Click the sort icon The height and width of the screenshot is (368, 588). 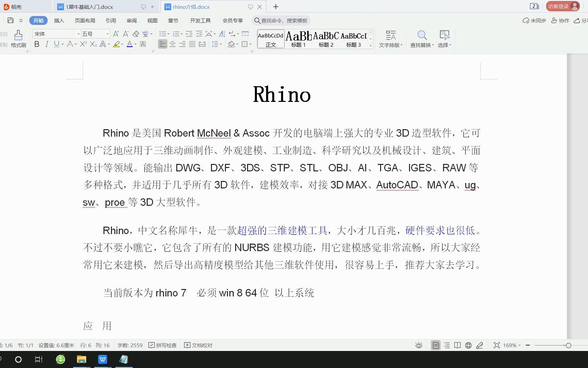click(x=222, y=34)
